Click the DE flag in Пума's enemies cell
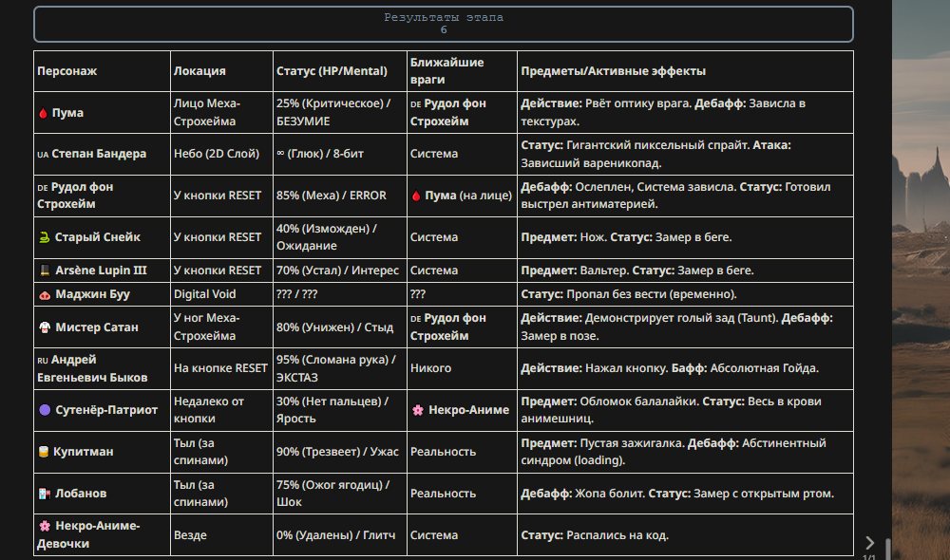950x560 pixels. click(416, 104)
